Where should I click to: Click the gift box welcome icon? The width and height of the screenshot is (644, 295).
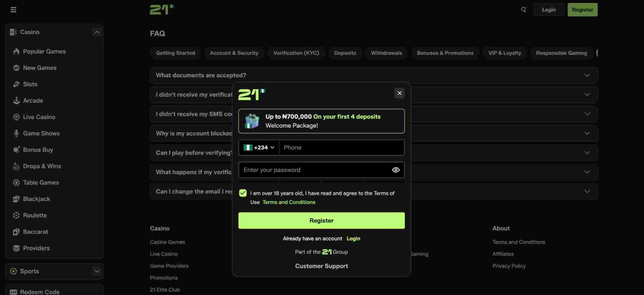[x=252, y=121]
